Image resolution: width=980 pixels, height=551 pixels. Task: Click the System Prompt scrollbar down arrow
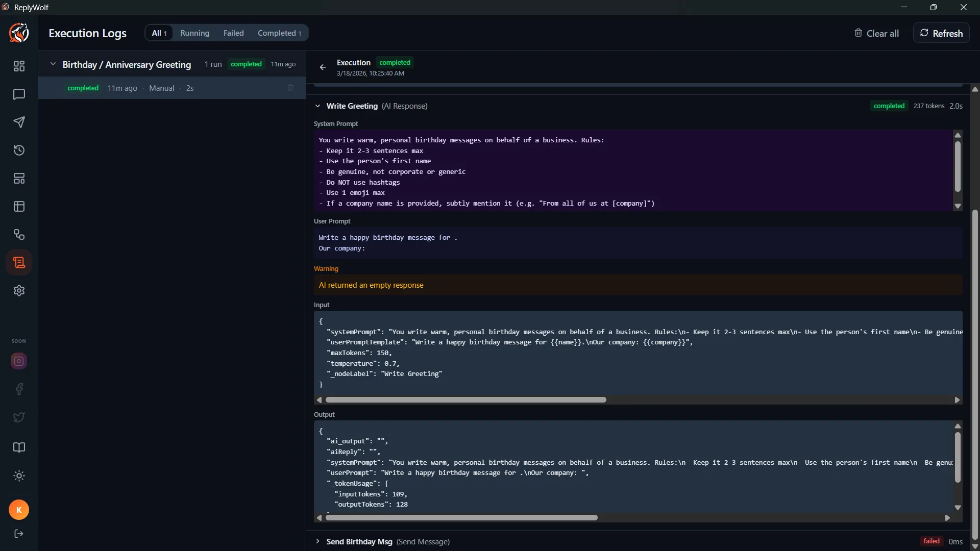958,206
